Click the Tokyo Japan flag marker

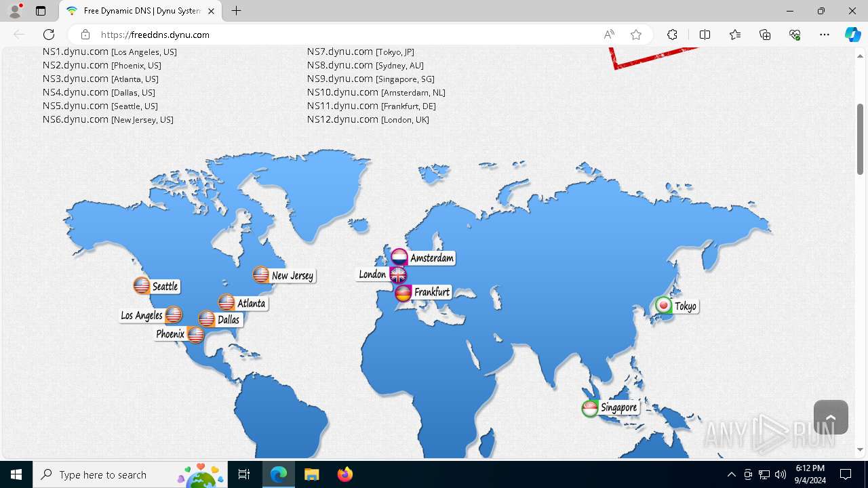click(663, 306)
